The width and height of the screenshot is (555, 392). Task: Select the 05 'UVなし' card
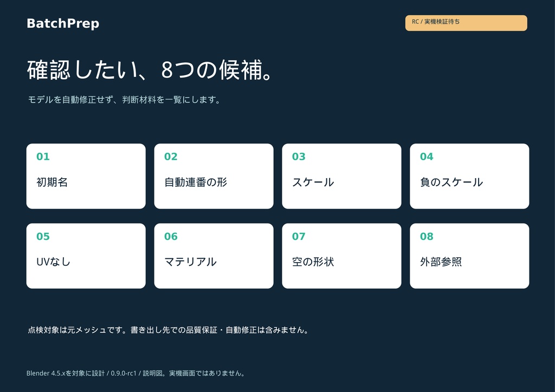point(86,256)
